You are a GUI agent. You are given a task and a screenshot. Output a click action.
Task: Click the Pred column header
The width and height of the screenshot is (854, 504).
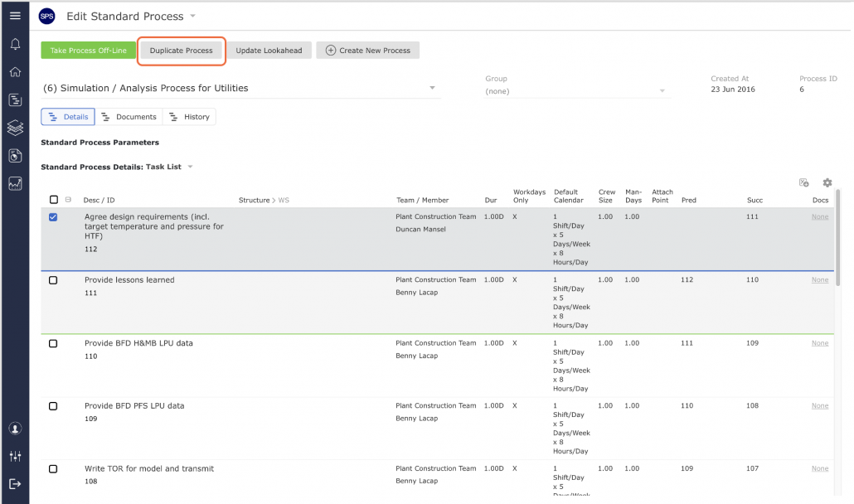688,201
